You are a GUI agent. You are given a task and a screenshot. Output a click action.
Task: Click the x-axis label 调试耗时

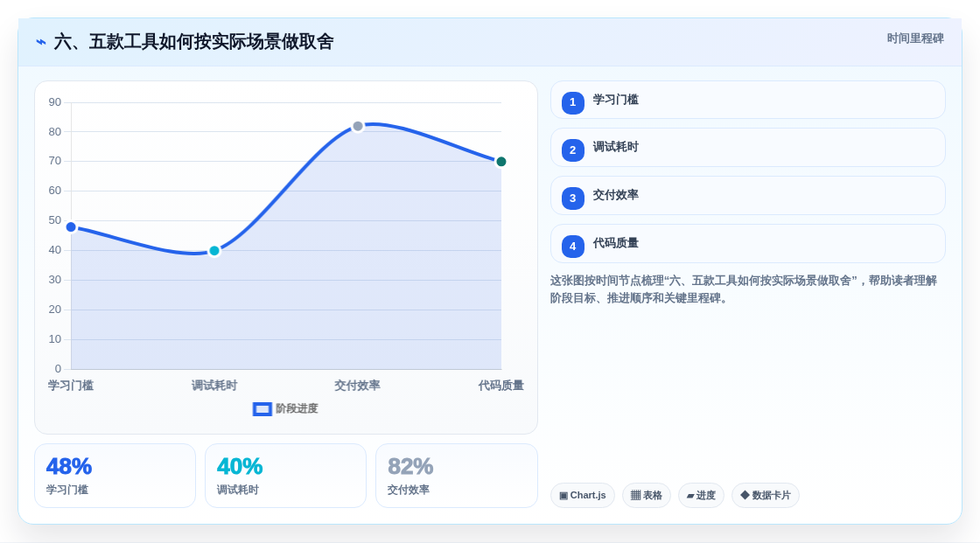pos(214,386)
